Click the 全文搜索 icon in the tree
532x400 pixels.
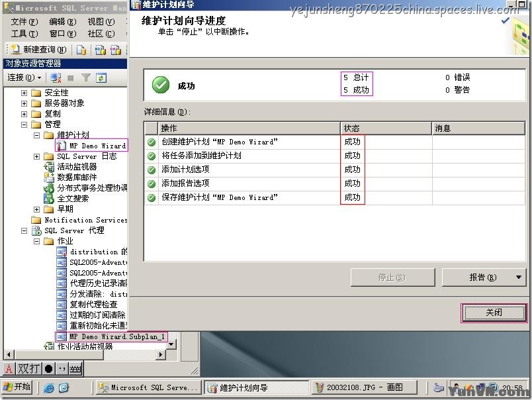click(x=49, y=198)
